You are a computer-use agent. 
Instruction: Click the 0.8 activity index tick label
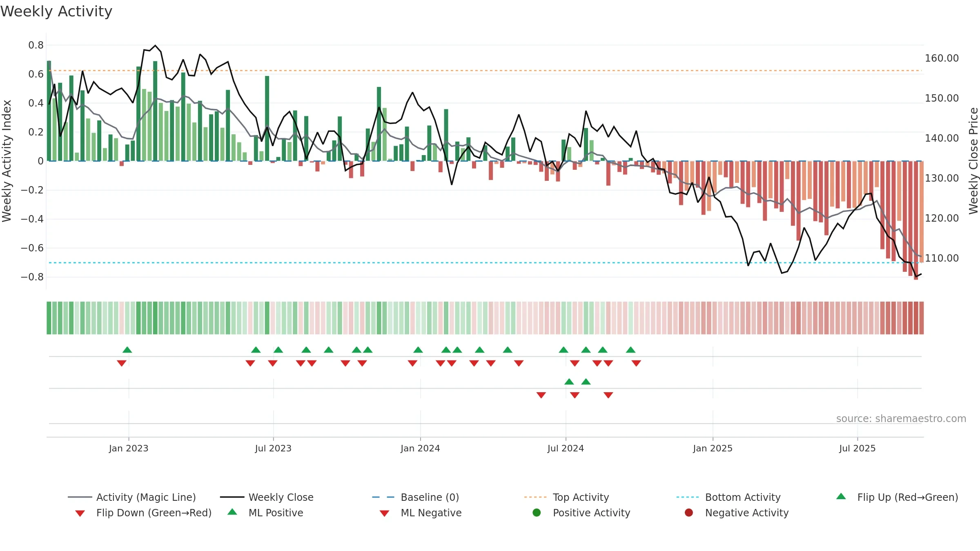[x=36, y=45]
